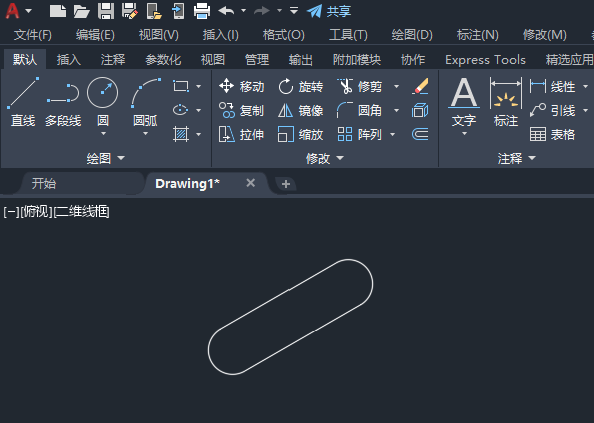This screenshot has width=594, height=423.
Task: Switch to the 附加模块 ribbon tab
Action: click(357, 59)
